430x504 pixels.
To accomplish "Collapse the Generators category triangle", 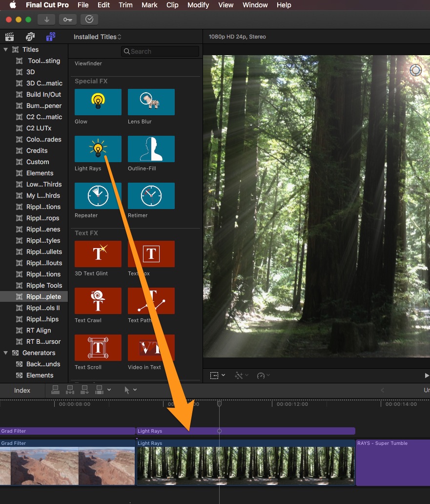I will click(x=5, y=353).
